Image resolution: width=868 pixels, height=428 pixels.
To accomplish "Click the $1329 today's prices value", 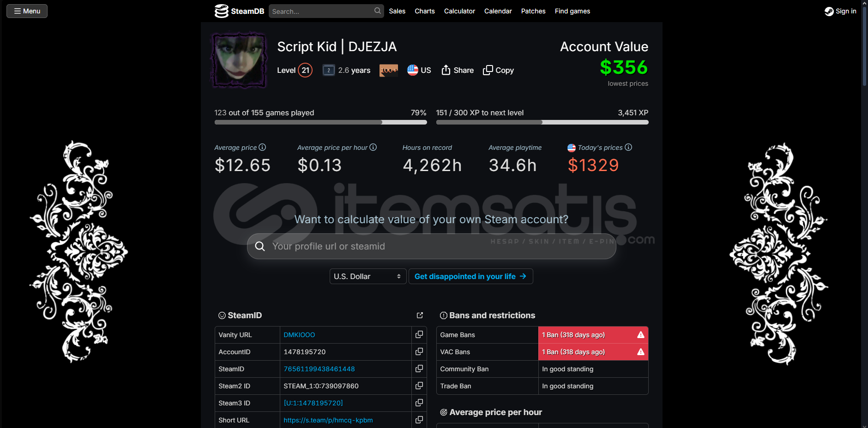I will tap(593, 165).
